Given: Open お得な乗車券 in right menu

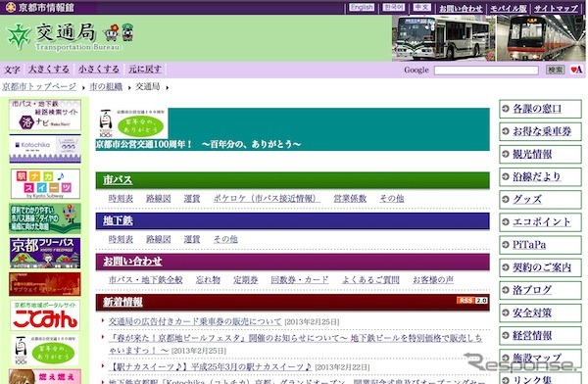Looking at the screenshot, I should (542, 131).
